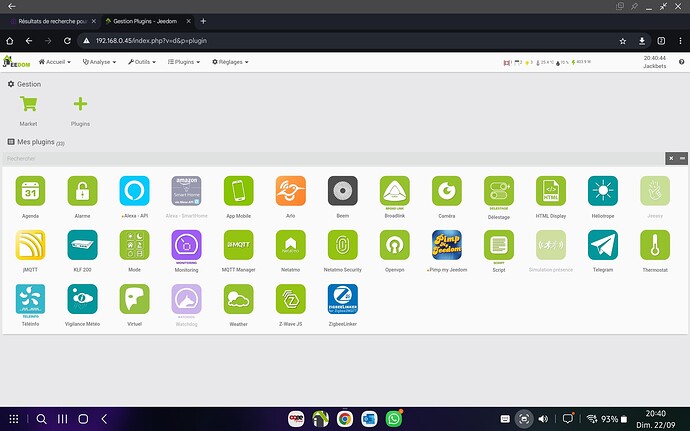The height and width of the screenshot is (431, 690).
Task: Open the Alexa - API plugin
Action: (134, 191)
